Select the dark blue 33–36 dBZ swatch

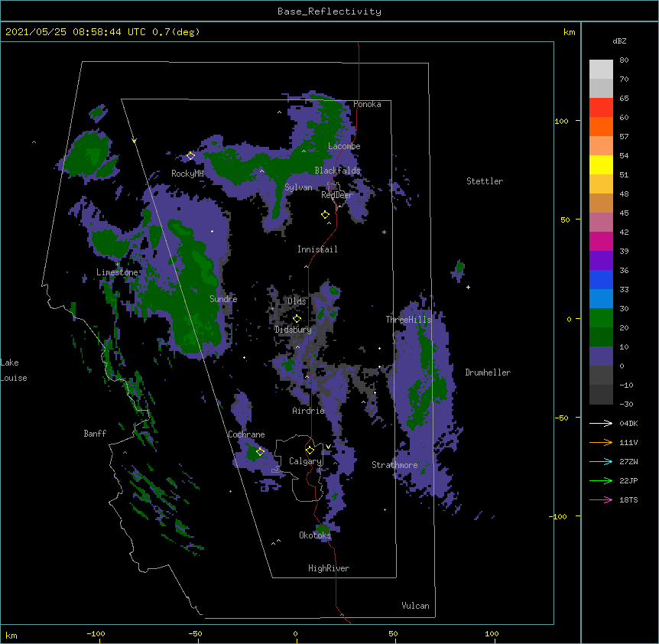click(601, 279)
